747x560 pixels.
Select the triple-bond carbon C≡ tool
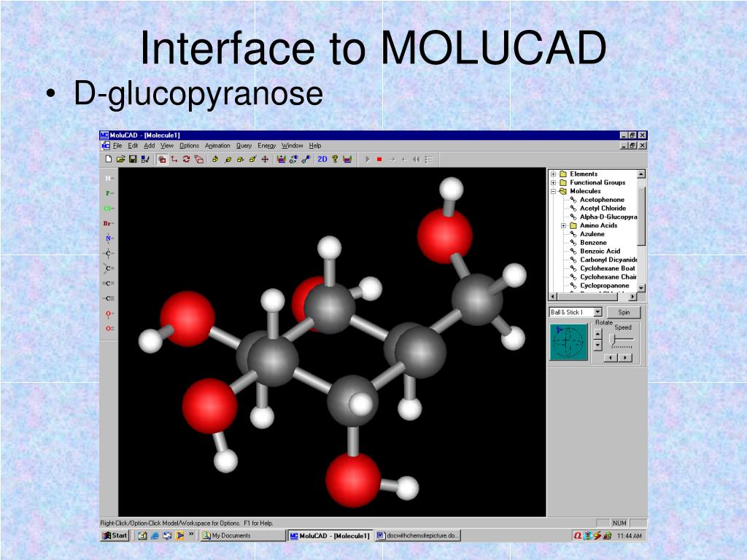pos(109,298)
